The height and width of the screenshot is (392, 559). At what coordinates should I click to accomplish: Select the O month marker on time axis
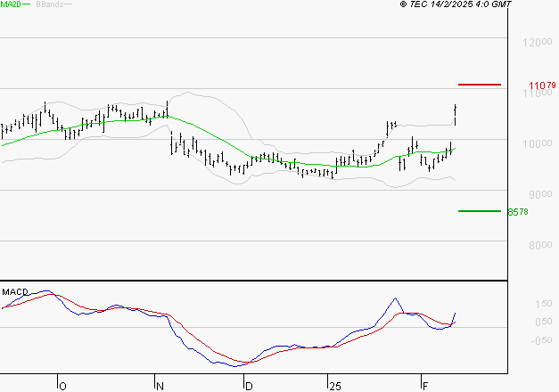(62, 386)
